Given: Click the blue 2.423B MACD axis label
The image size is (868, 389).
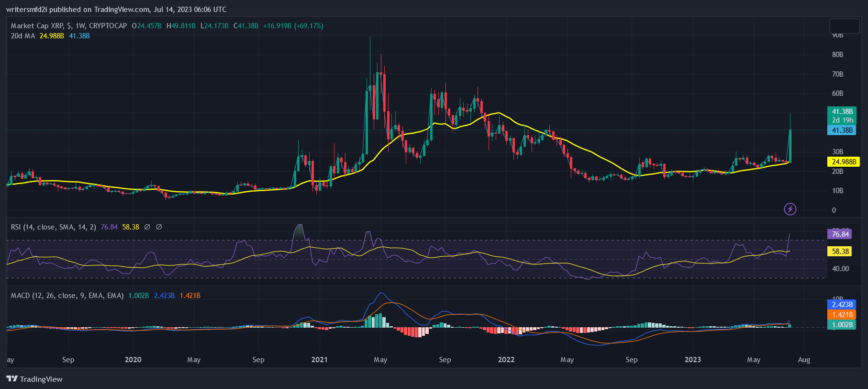Looking at the screenshot, I should coord(842,305).
